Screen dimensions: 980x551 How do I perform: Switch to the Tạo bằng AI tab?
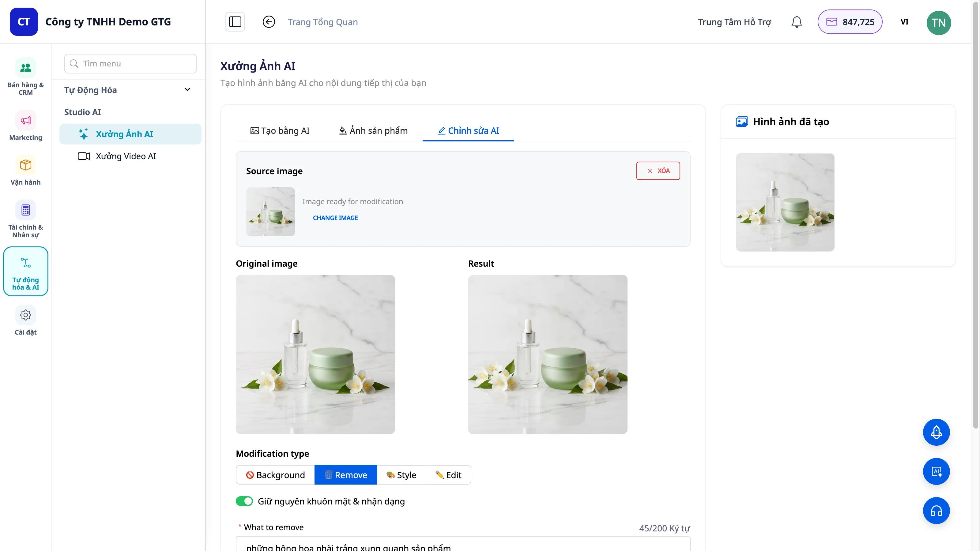(280, 130)
